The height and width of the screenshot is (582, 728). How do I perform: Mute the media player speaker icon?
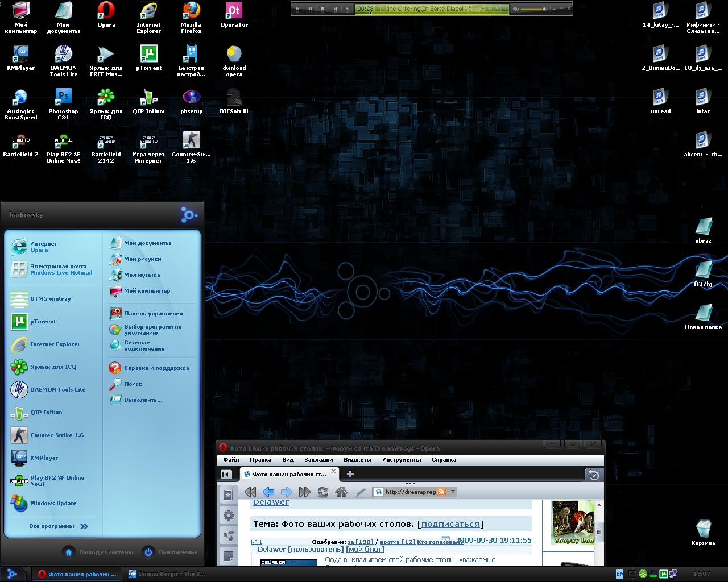tap(515, 9)
